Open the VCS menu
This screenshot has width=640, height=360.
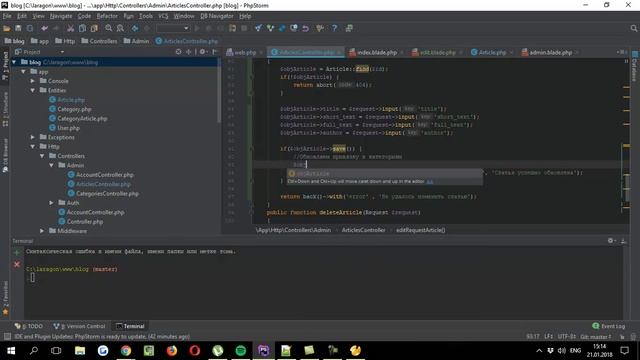click(x=163, y=16)
